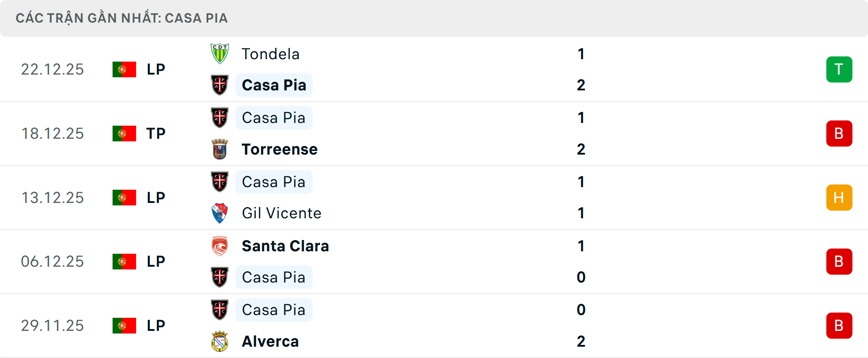Click the 13.12.25 match date
868x358 pixels.
point(52,198)
